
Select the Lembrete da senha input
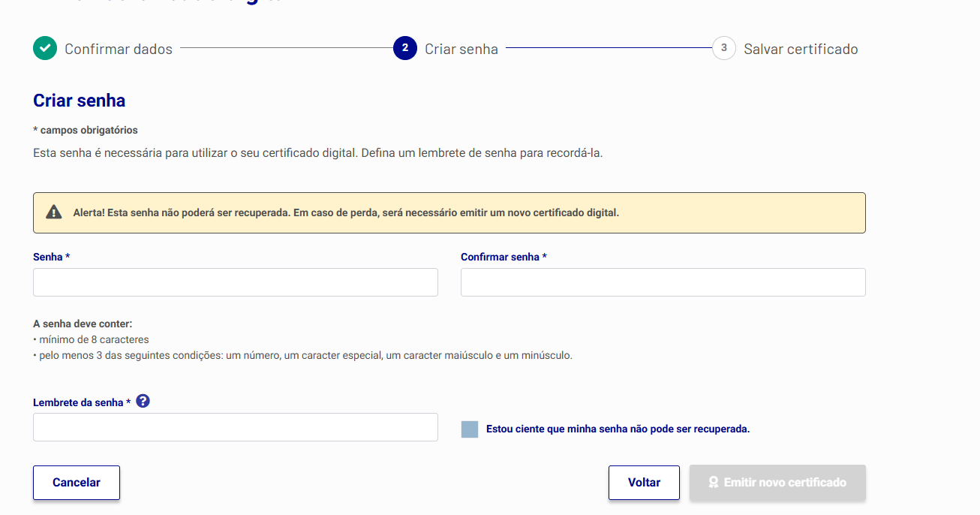[236, 427]
